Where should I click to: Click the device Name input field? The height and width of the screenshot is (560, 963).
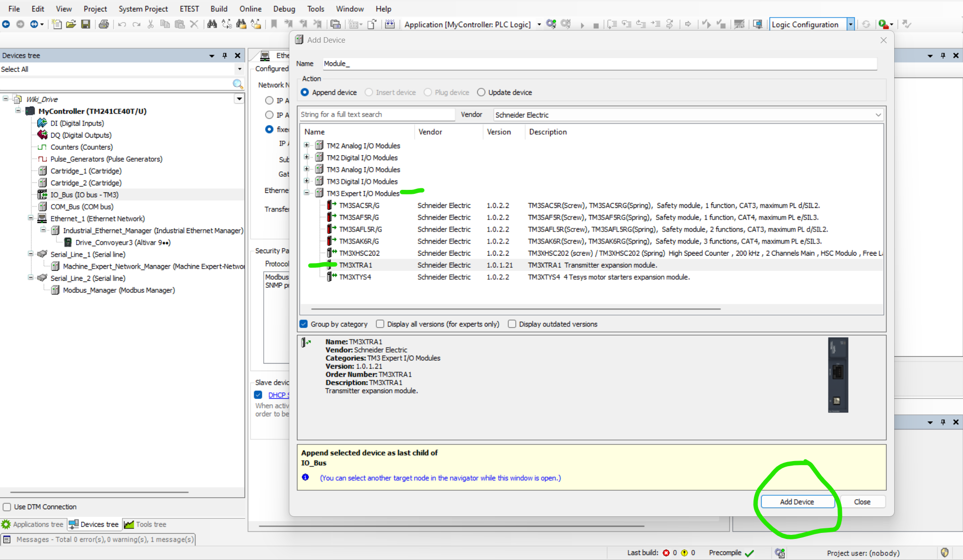(x=598, y=64)
